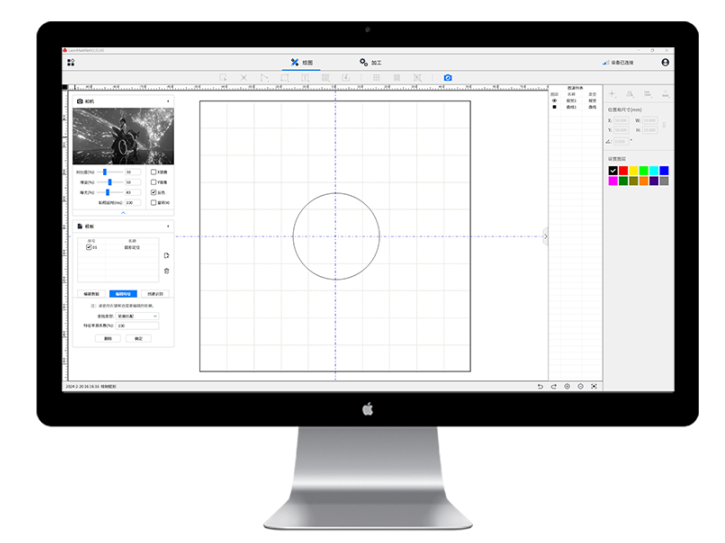Viewport: 725px width, 543px height.
Task: Pick the polyline drawing tool
Action: point(264,78)
